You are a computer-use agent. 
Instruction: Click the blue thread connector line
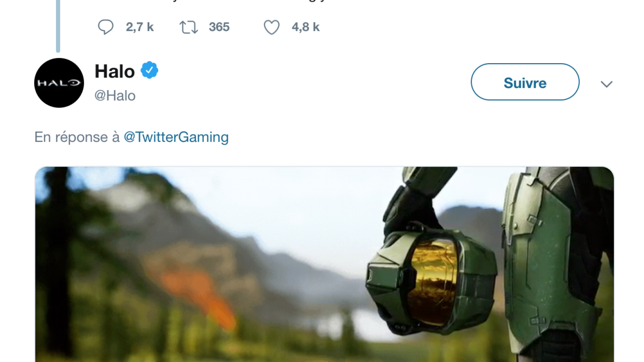[58, 26]
